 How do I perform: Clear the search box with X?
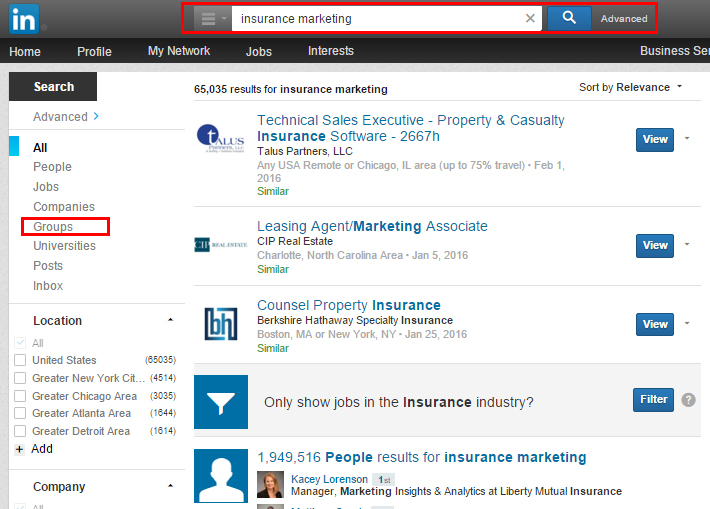(x=530, y=19)
